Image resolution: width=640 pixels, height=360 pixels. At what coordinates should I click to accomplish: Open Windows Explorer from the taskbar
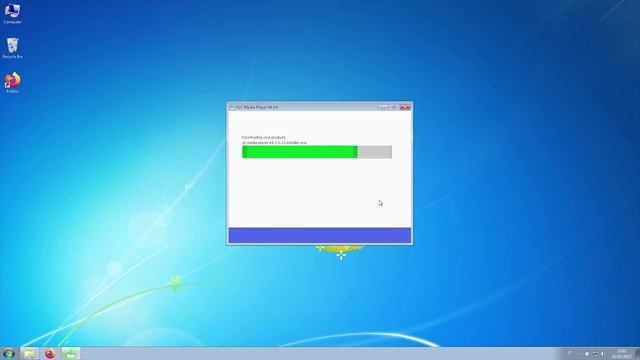point(29,353)
